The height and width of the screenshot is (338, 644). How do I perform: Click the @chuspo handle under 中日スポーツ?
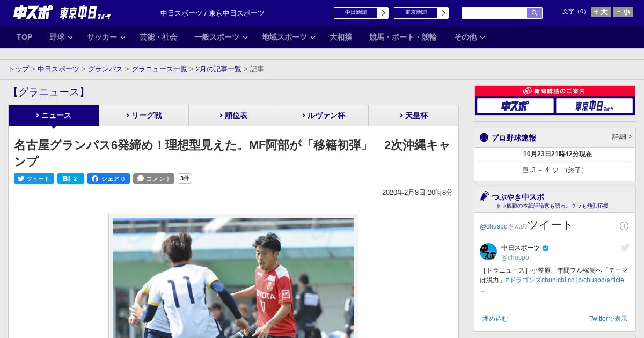[515, 258]
